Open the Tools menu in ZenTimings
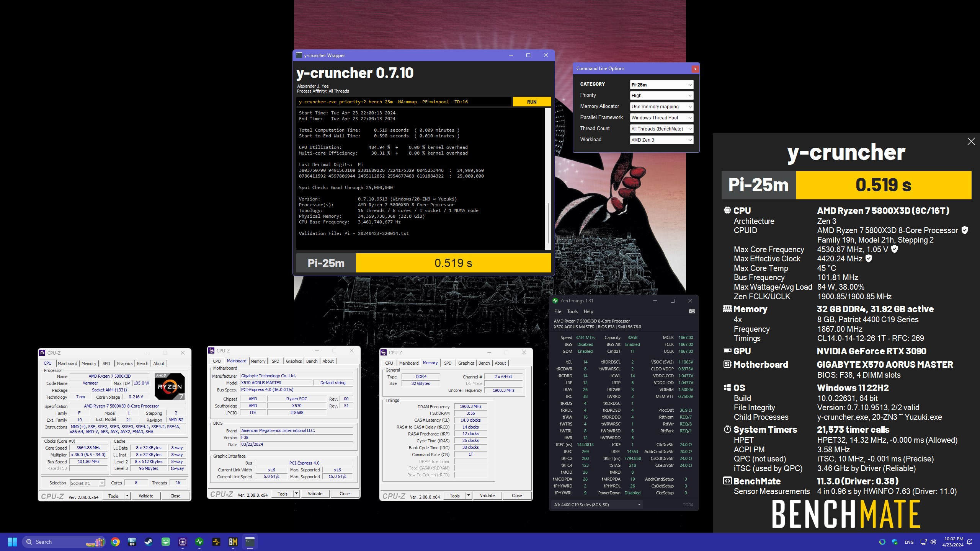980x551 pixels. coord(572,311)
